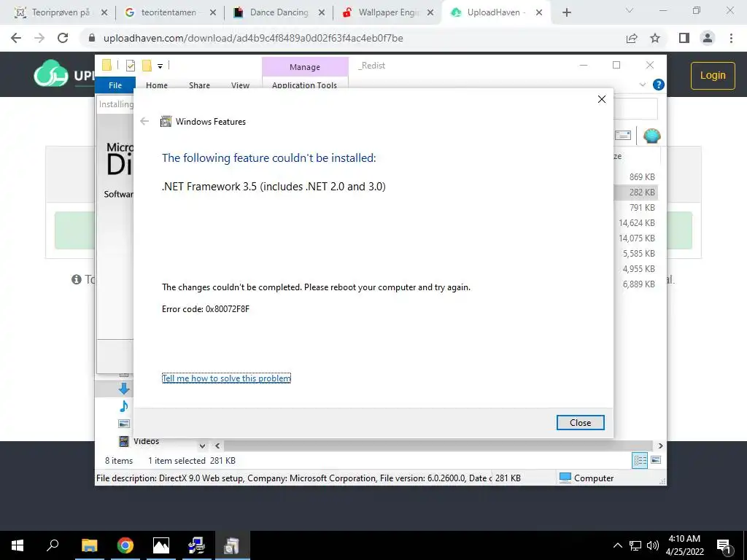Collapse navigation pane scroll-down arrow
The height and width of the screenshot is (560, 747).
point(203,446)
